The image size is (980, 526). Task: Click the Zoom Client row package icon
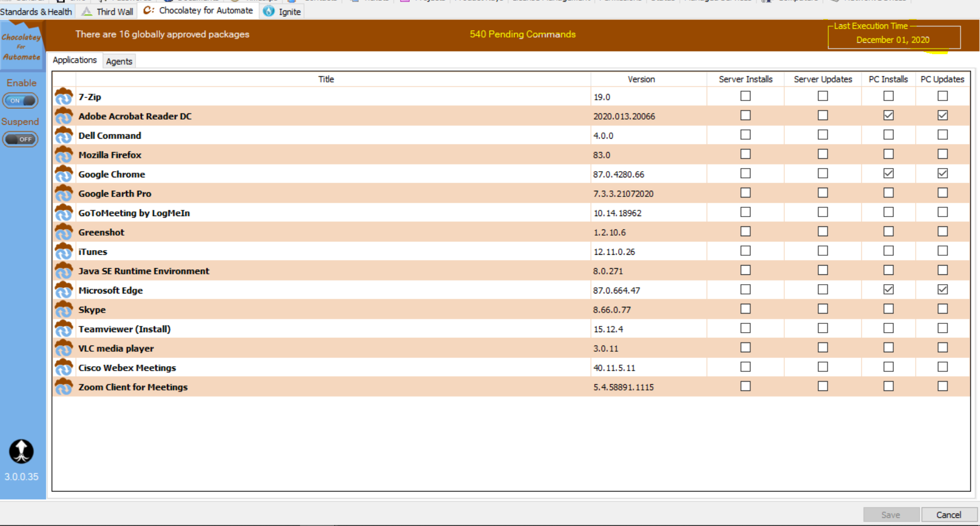click(64, 387)
